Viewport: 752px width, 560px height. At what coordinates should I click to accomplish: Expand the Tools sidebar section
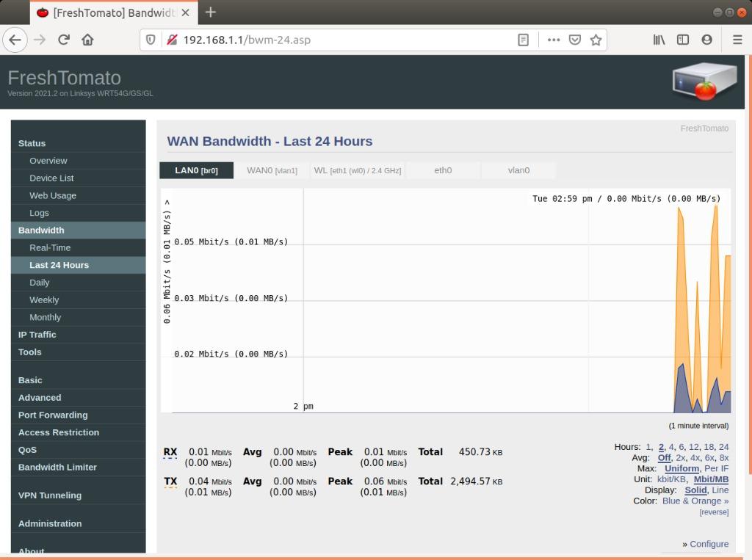pyautogui.click(x=30, y=352)
